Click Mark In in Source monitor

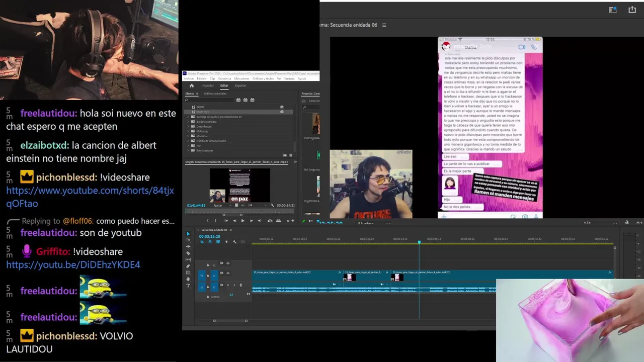coord(208,221)
